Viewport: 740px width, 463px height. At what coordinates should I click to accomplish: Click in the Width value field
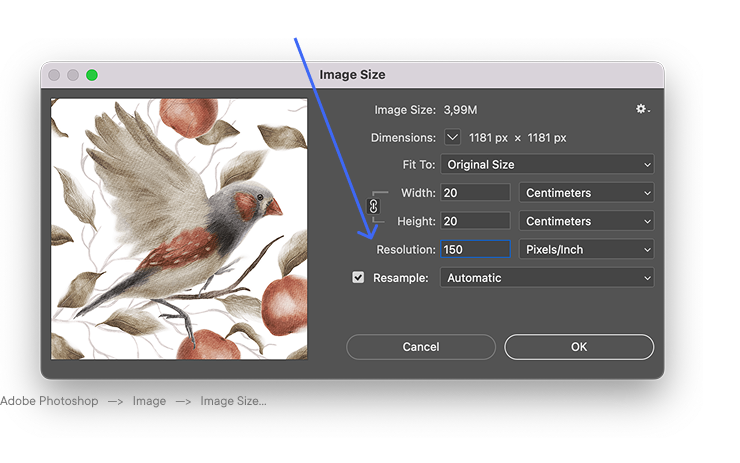[475, 193]
